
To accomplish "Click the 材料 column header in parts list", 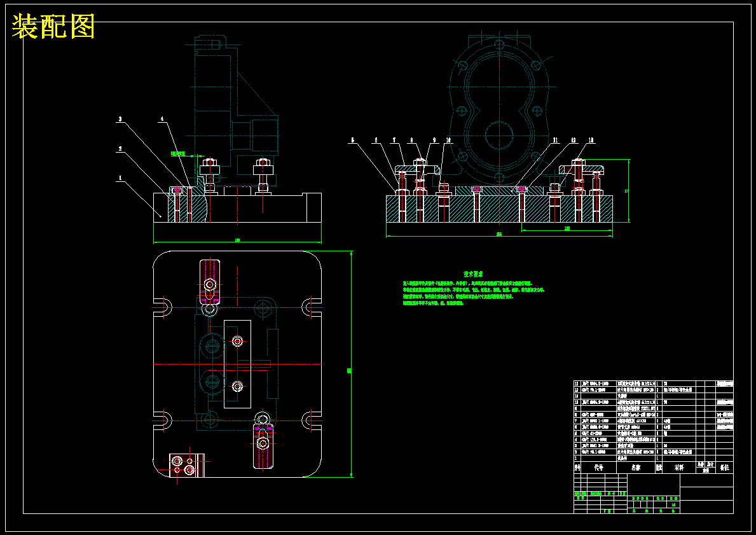I will click(679, 468).
